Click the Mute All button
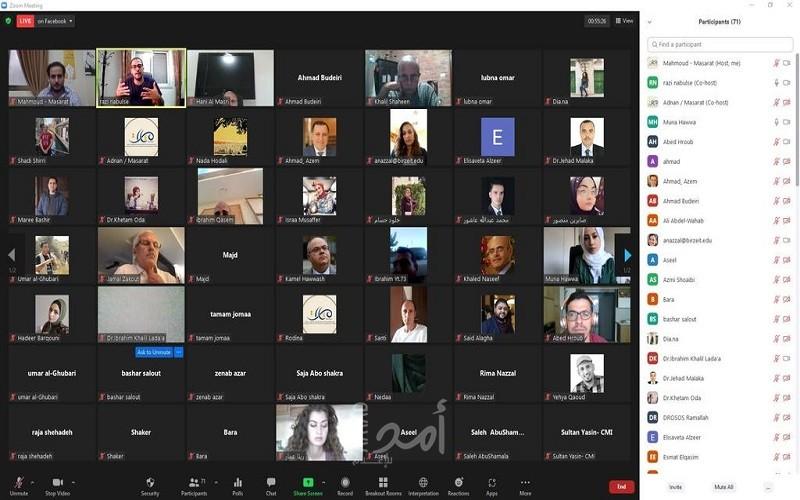 click(723, 487)
